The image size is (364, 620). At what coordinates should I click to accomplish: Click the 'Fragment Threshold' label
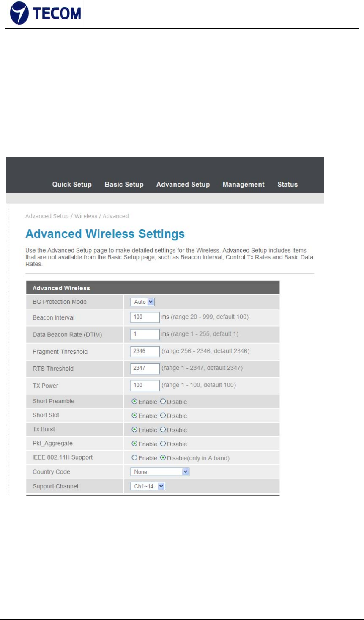(x=60, y=352)
